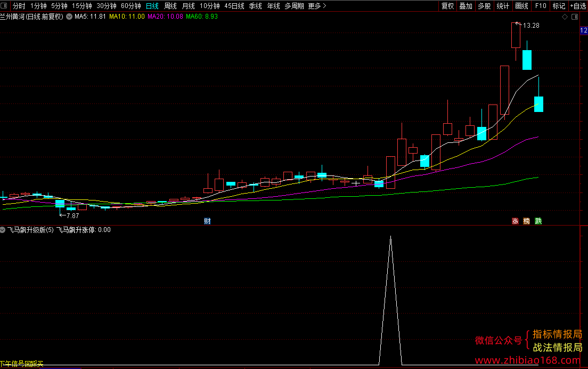The height and width of the screenshot is (369, 588).
Task: Switch to 15分钟 period
Action: (81, 6)
